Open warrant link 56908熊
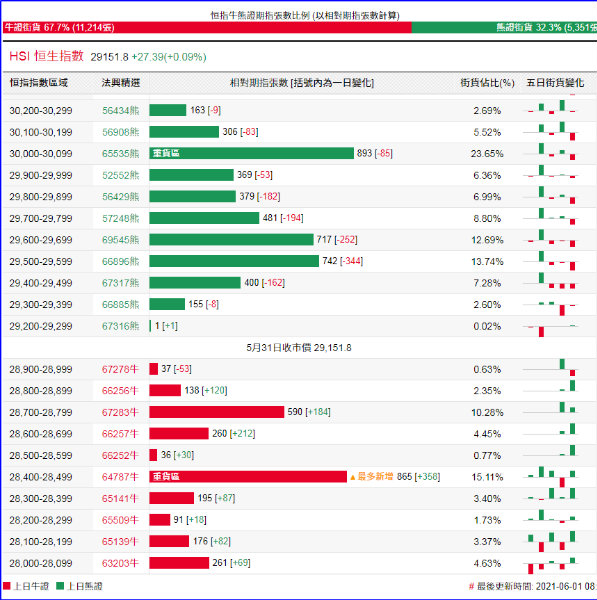The height and width of the screenshot is (600, 597). [x=121, y=132]
